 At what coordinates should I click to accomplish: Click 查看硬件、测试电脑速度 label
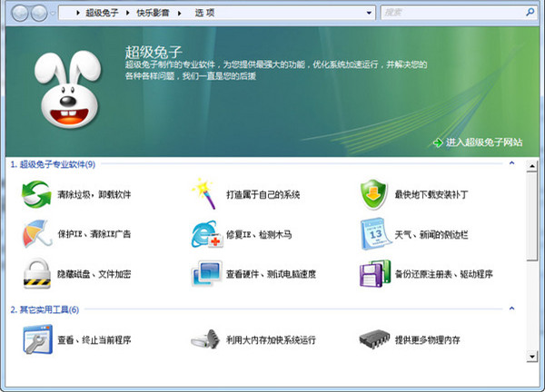[x=271, y=274]
